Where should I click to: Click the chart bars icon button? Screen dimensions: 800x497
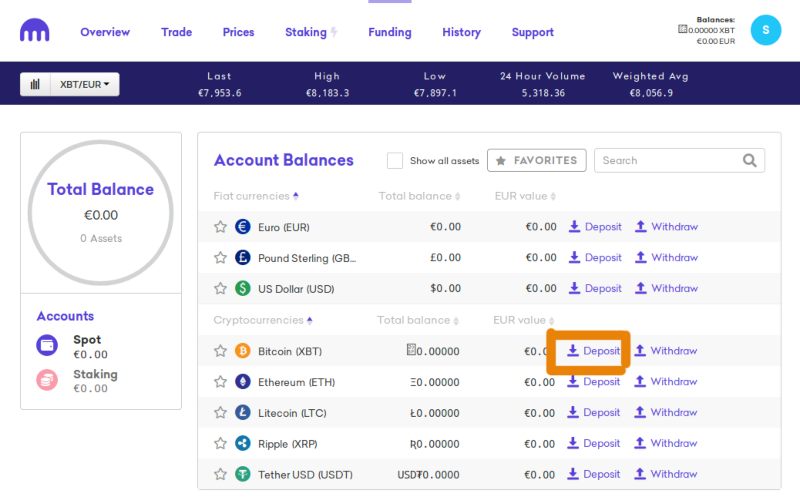[35, 84]
